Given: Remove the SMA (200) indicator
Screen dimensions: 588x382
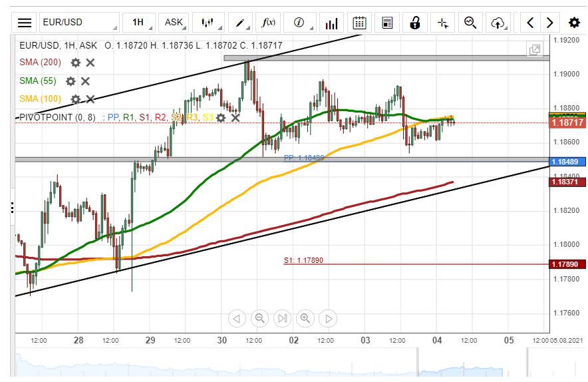Looking at the screenshot, I should coord(90,63).
